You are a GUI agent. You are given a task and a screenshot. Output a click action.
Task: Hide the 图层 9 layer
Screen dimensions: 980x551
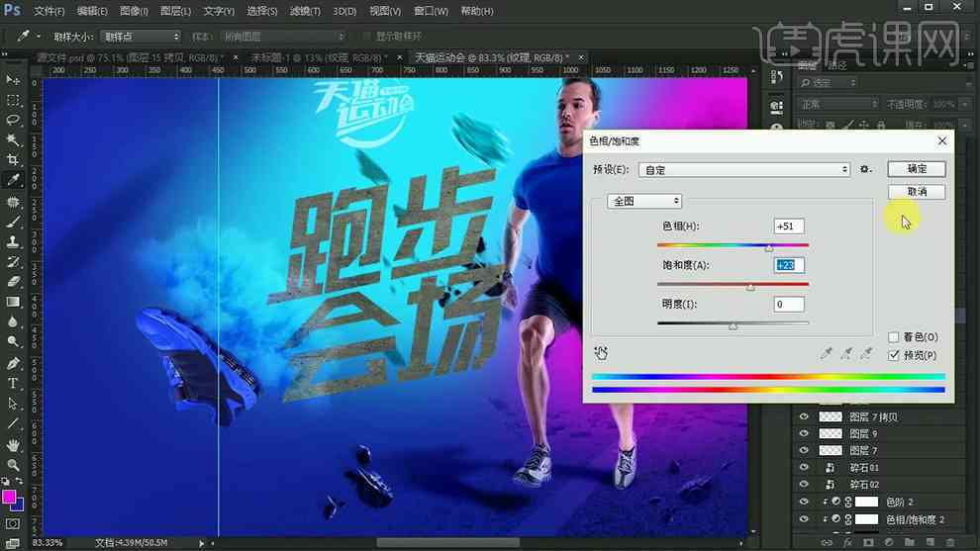point(804,433)
